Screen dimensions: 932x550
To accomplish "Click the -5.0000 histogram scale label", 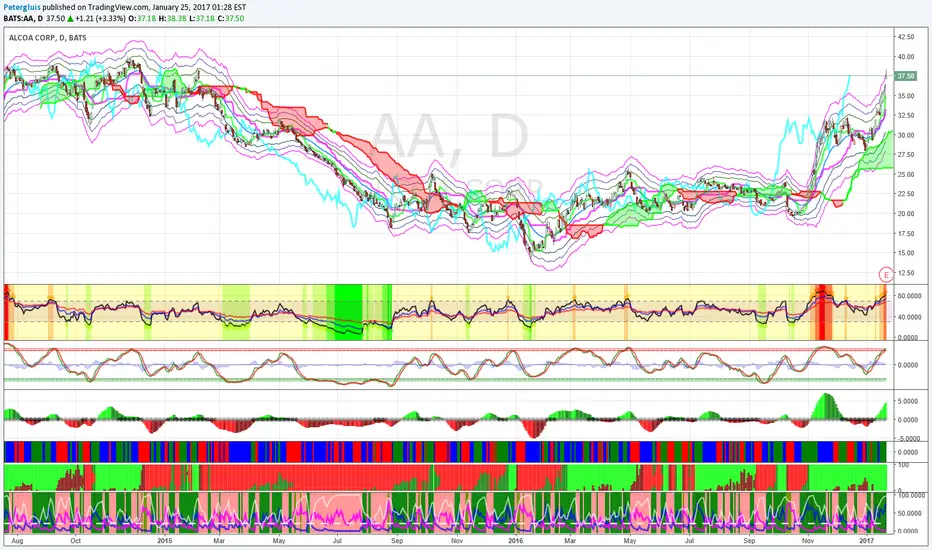I will point(908,439).
